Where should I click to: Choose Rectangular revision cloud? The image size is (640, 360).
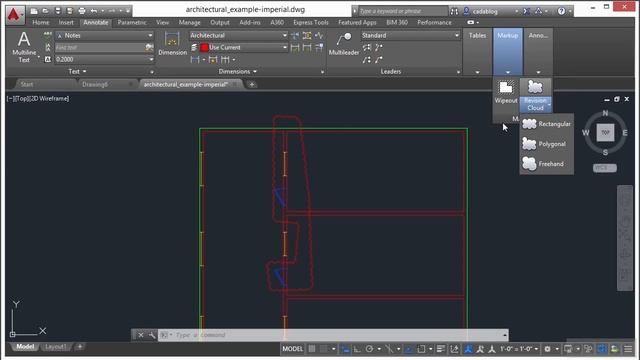(x=547, y=124)
